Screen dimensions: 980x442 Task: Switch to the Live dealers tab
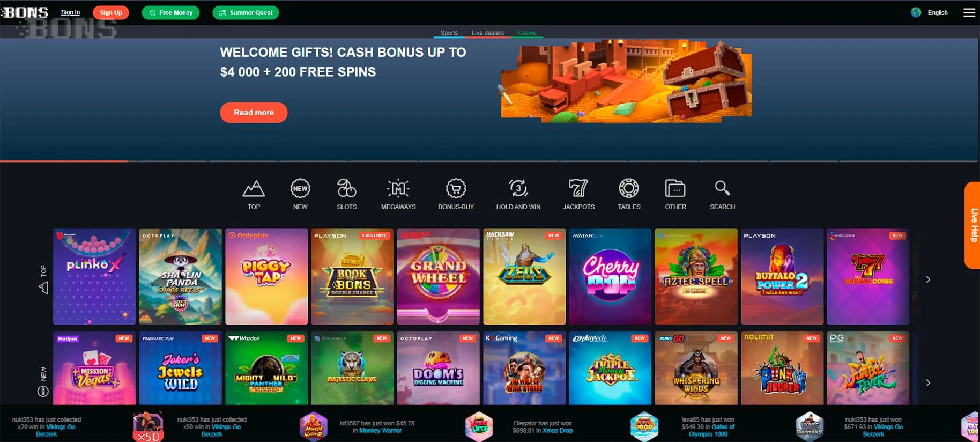pos(487,33)
